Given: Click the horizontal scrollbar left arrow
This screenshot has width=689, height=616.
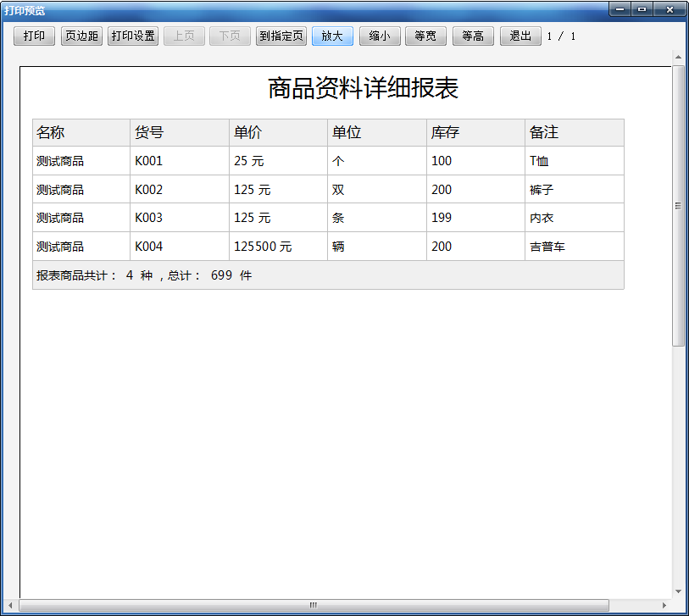Looking at the screenshot, I should [9, 606].
